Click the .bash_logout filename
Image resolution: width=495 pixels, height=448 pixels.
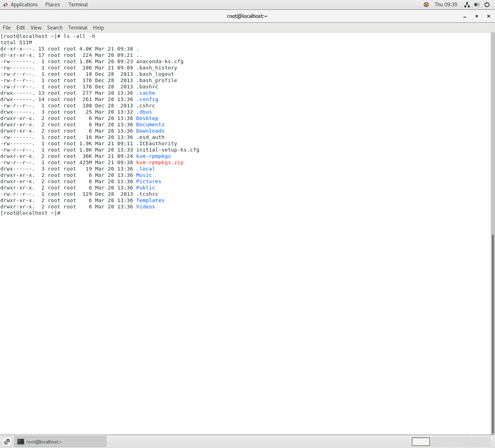(x=155, y=74)
